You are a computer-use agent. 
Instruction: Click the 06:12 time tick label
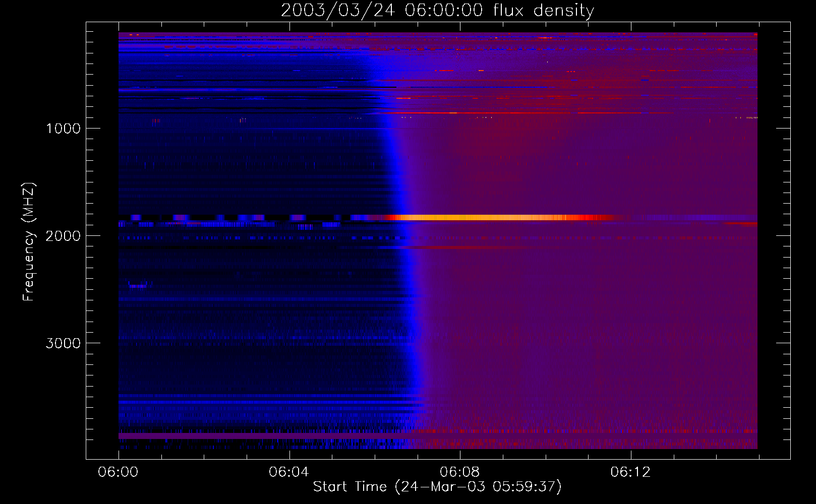tap(630, 472)
